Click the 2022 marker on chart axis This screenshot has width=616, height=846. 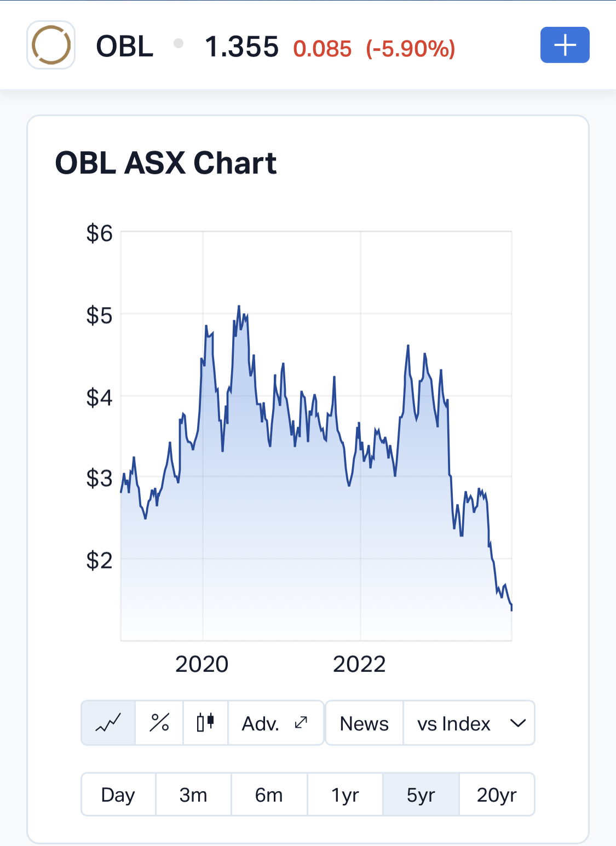(360, 664)
